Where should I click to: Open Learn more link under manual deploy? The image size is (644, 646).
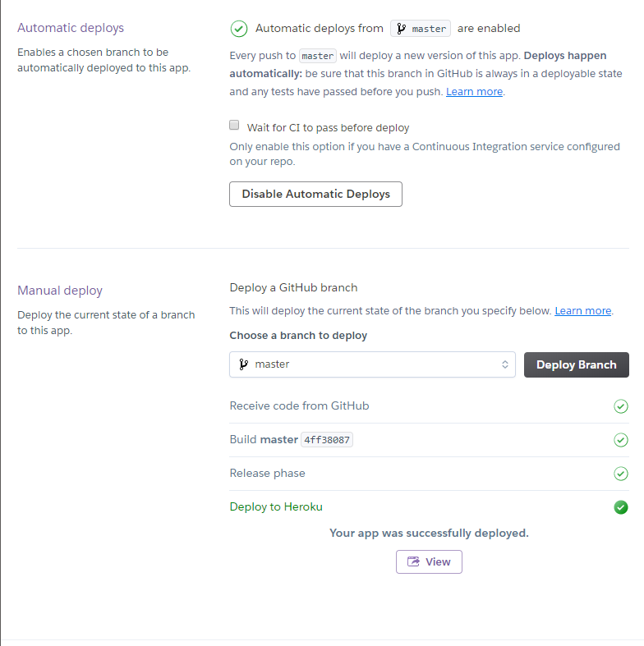[x=582, y=310]
